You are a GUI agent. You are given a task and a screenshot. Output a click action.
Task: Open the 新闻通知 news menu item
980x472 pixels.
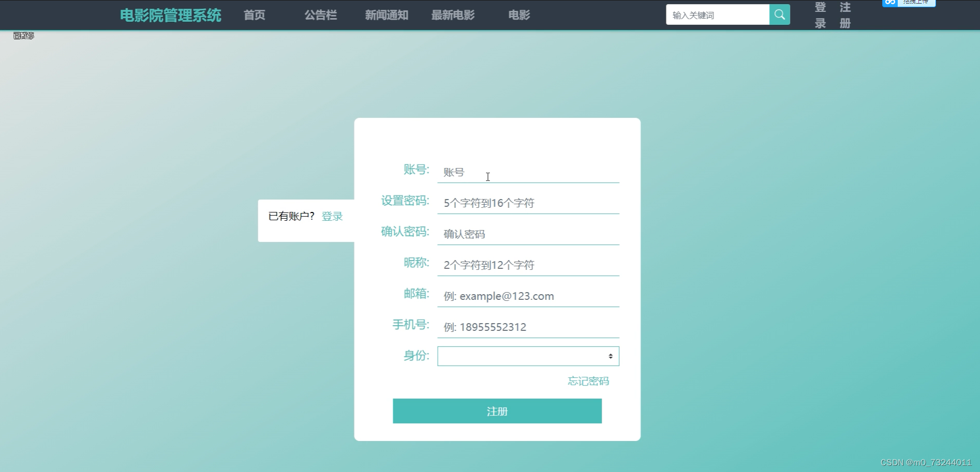(x=387, y=15)
